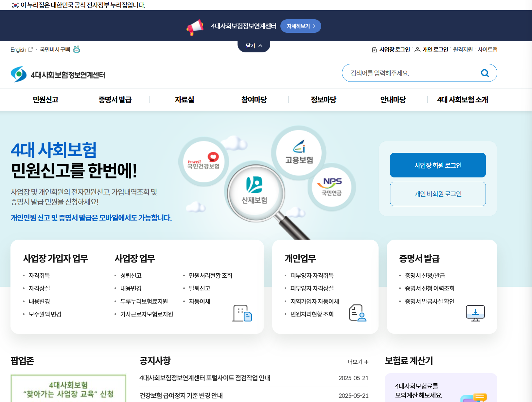This screenshot has width=532, height=402.
Task: Click the building document icon in 사업장 업무
Action: coord(242,313)
